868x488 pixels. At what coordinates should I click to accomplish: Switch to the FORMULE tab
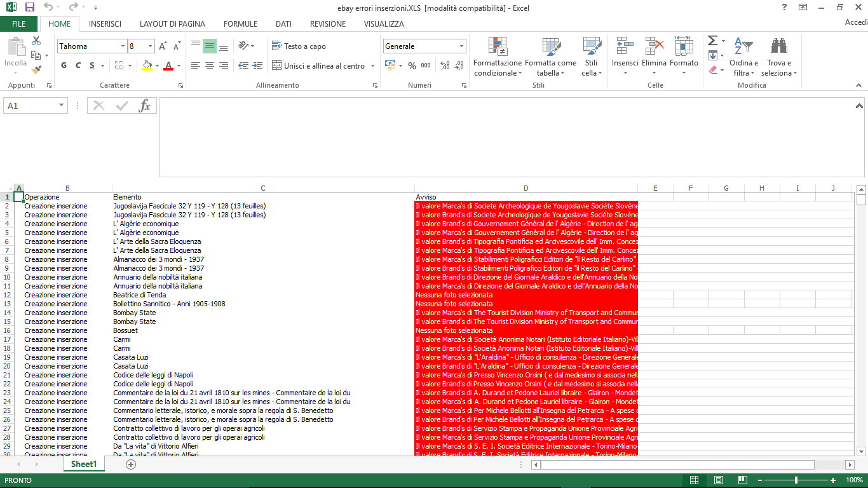(x=240, y=24)
